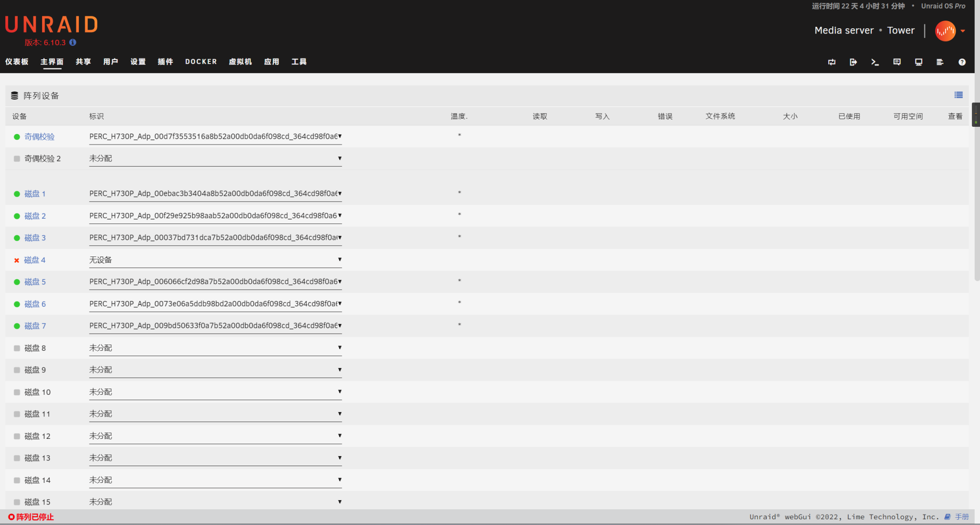Open the 磁盘 4 device dropdown showing 无设备
This screenshot has height=525, width=980.
coord(215,260)
